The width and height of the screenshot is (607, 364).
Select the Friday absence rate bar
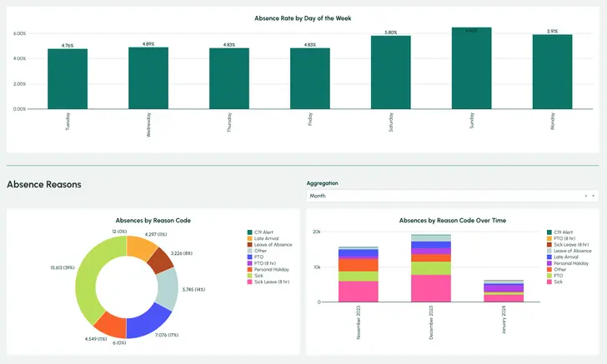click(x=310, y=78)
